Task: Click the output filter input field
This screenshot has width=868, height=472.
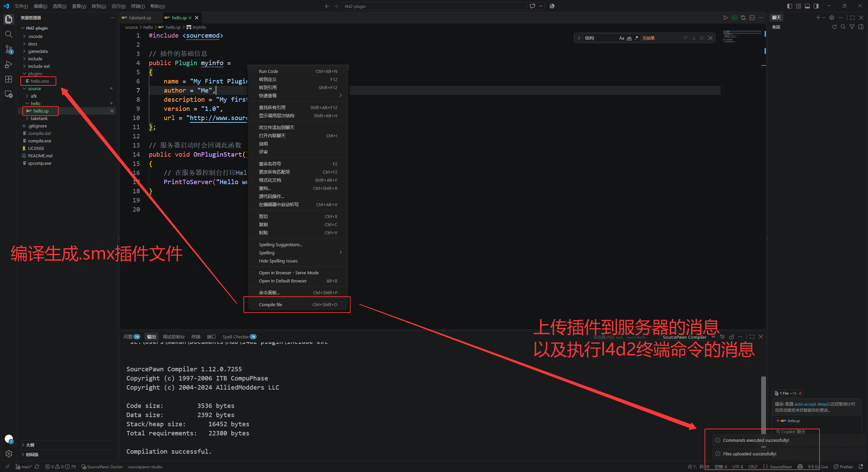Action: coord(624,337)
